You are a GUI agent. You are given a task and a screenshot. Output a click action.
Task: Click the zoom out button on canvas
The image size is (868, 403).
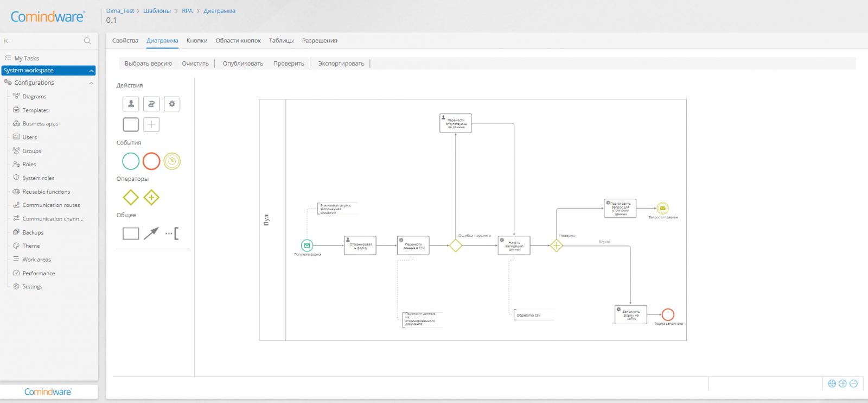click(853, 383)
